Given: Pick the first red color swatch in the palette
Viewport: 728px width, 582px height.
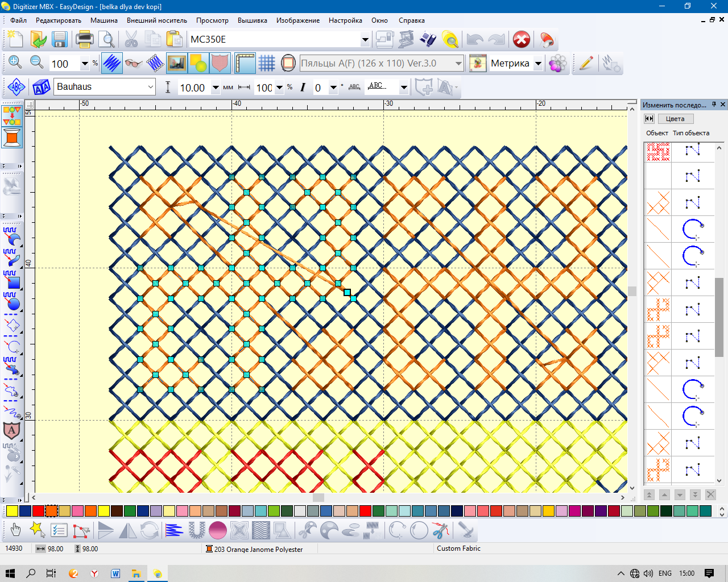Looking at the screenshot, I should [39, 511].
